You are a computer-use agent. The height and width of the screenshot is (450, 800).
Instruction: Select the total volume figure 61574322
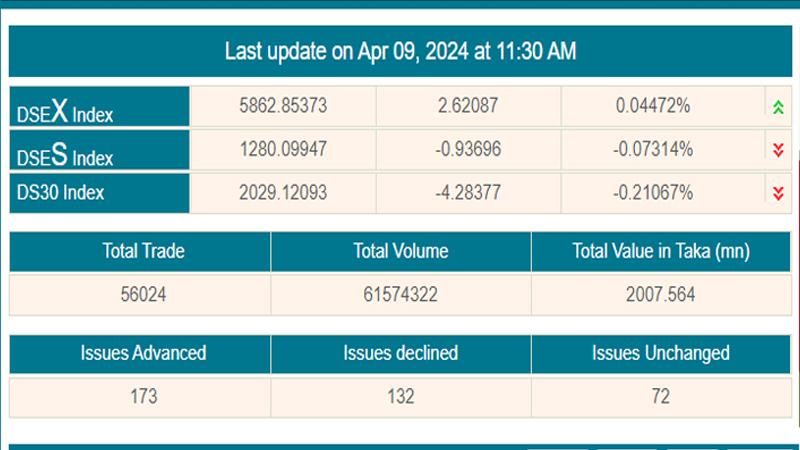tap(400, 294)
